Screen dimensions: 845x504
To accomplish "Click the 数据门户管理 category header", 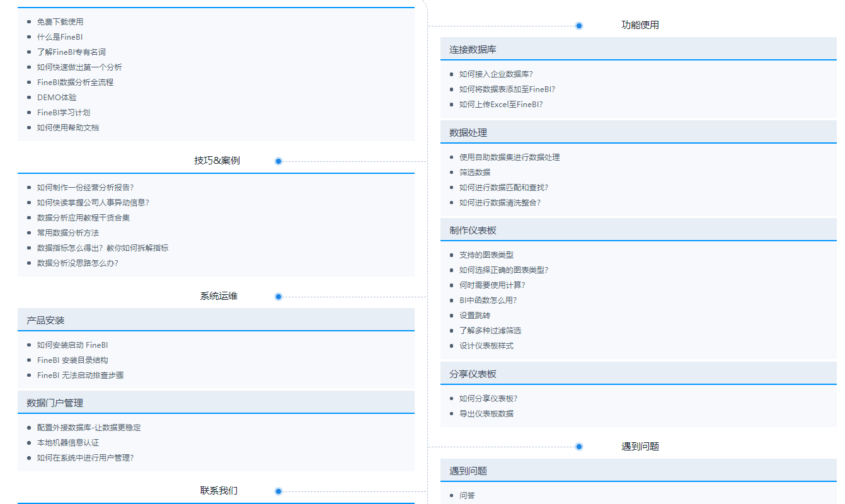I will coord(216,403).
